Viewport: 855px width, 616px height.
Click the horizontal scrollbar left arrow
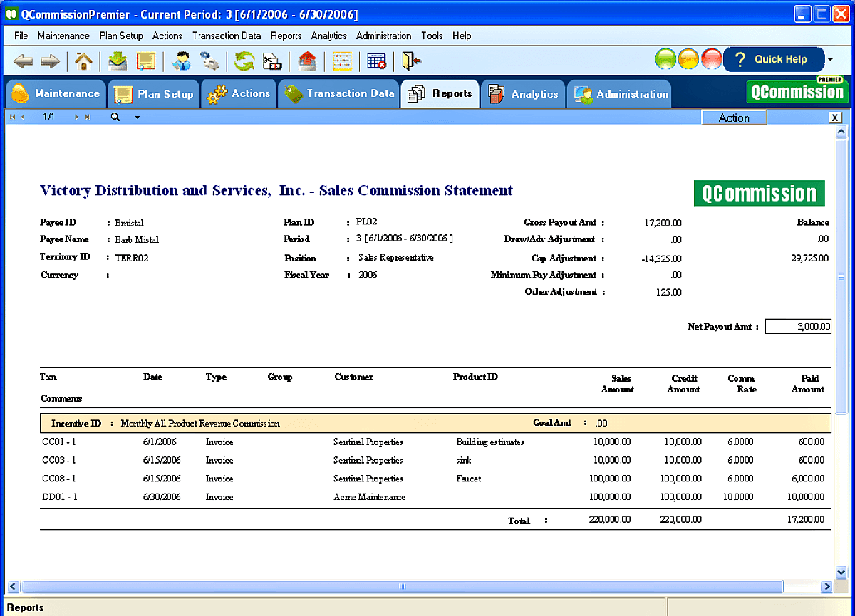(13, 587)
